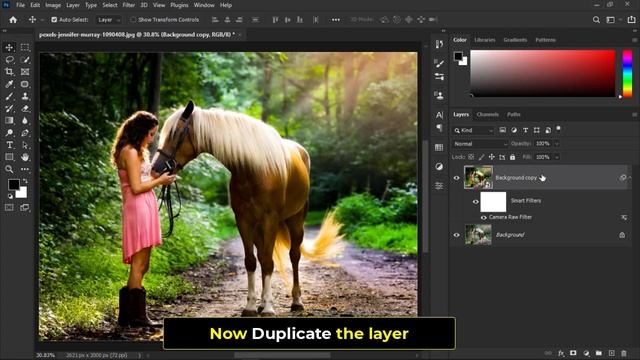Hide the Background layer eye icon
Image resolution: width=640 pixels, height=360 pixels.
coord(456,235)
